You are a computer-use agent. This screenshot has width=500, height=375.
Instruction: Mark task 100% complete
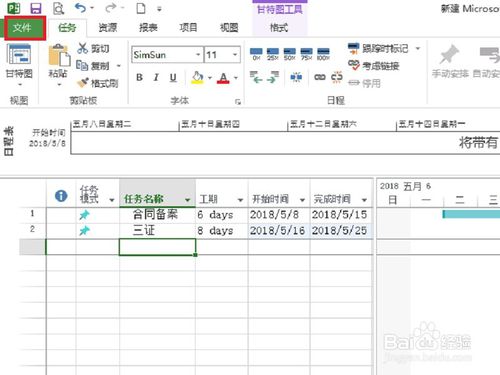coord(323,54)
